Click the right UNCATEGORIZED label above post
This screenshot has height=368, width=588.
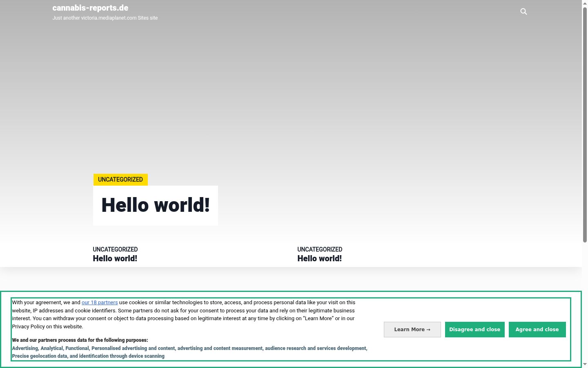[320, 249]
